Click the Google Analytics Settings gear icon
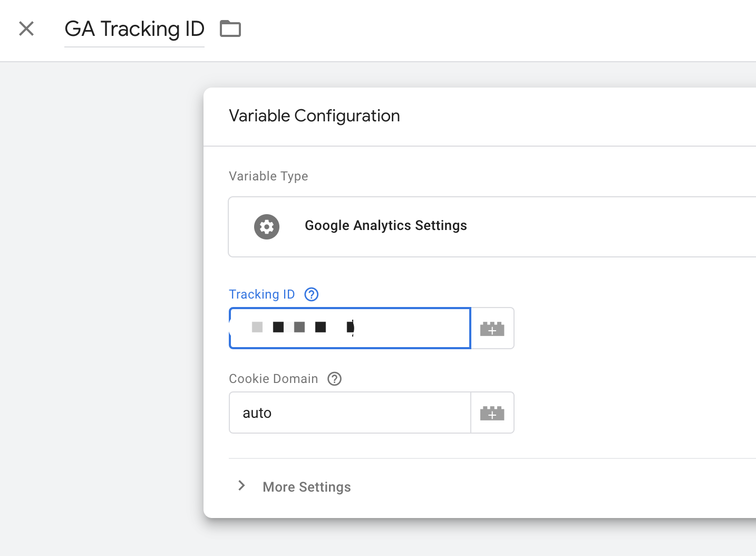The height and width of the screenshot is (556, 756). (267, 227)
